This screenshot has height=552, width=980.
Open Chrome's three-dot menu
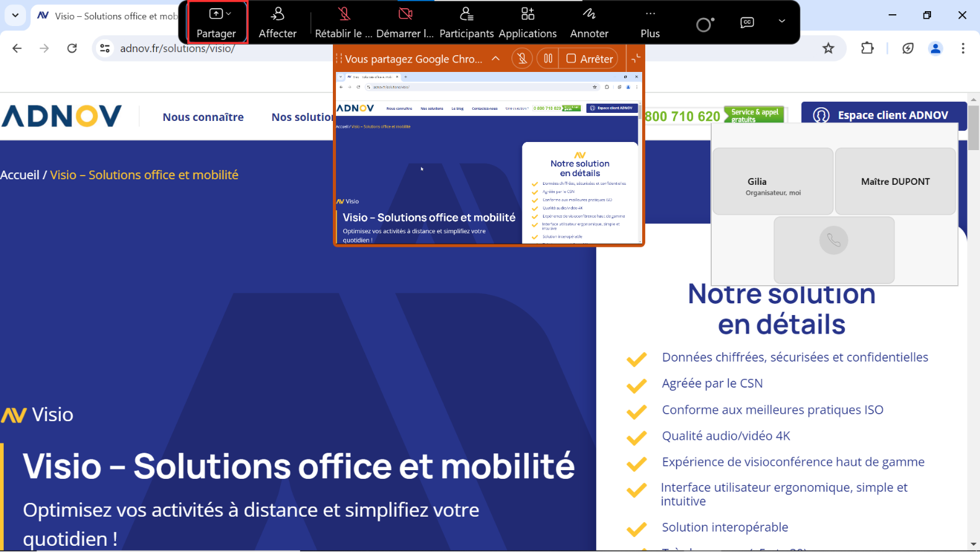(963, 48)
